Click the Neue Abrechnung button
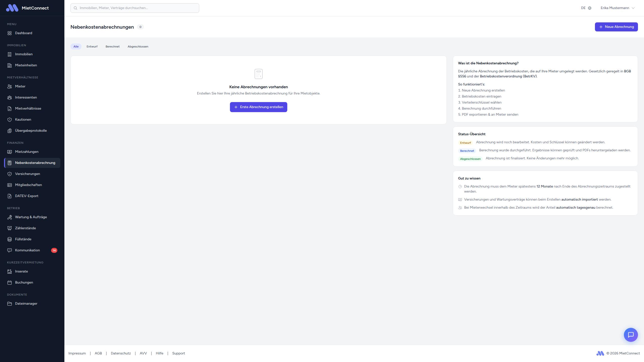 [616, 27]
